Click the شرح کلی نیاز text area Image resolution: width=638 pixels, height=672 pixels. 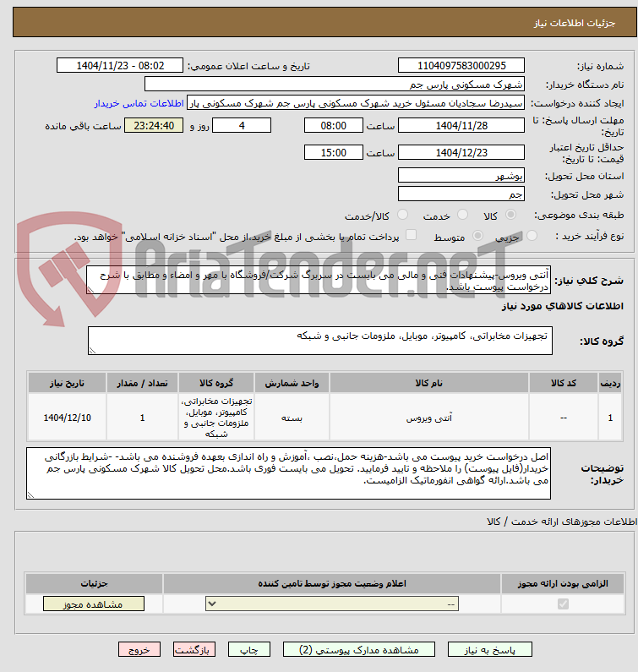pyautogui.click(x=319, y=280)
